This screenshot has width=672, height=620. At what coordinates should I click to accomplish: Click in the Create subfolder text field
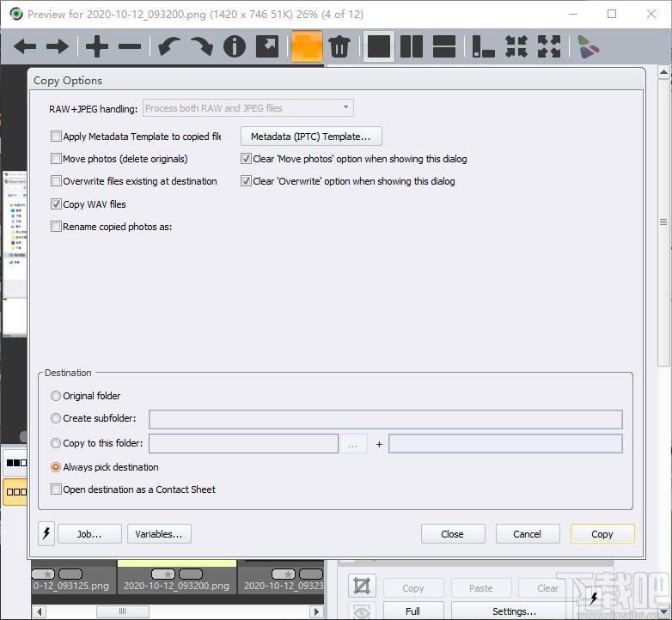point(386,419)
